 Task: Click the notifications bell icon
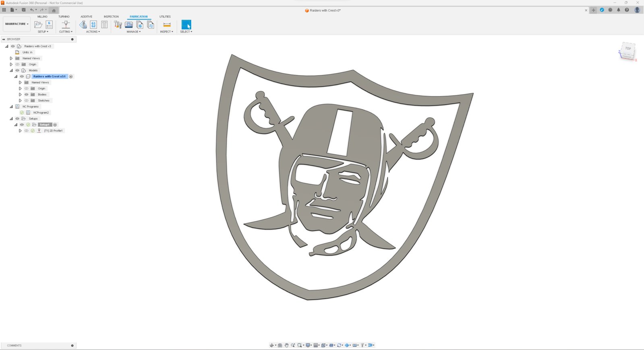tap(619, 10)
